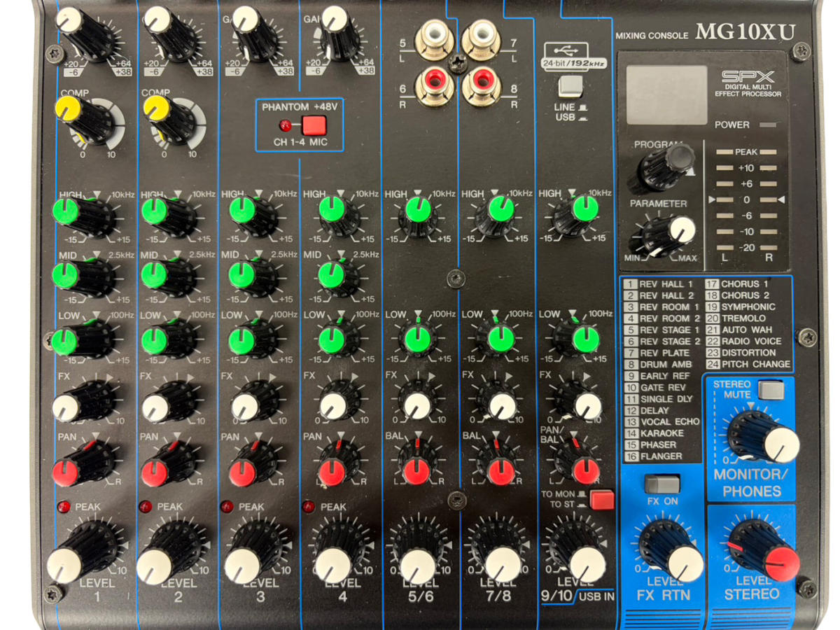This screenshot has width=840, height=630.
Task: Adjust the yellow COMP knob on channel 1
Action: coord(85,118)
